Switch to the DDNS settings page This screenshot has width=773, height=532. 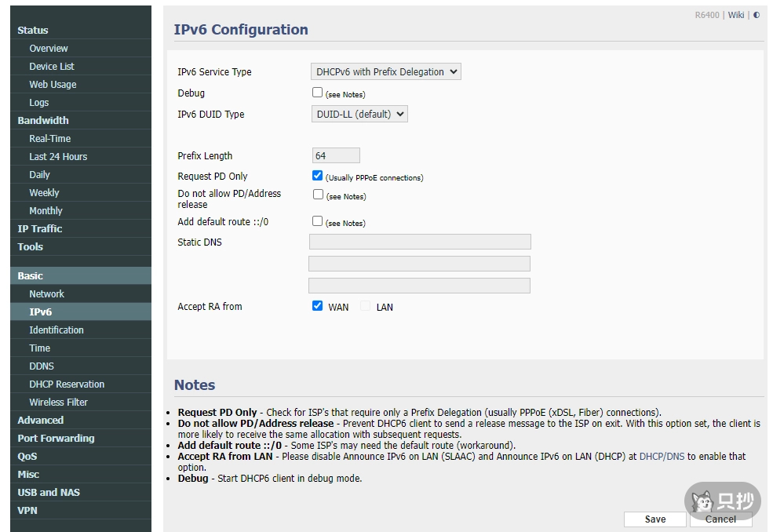click(42, 366)
